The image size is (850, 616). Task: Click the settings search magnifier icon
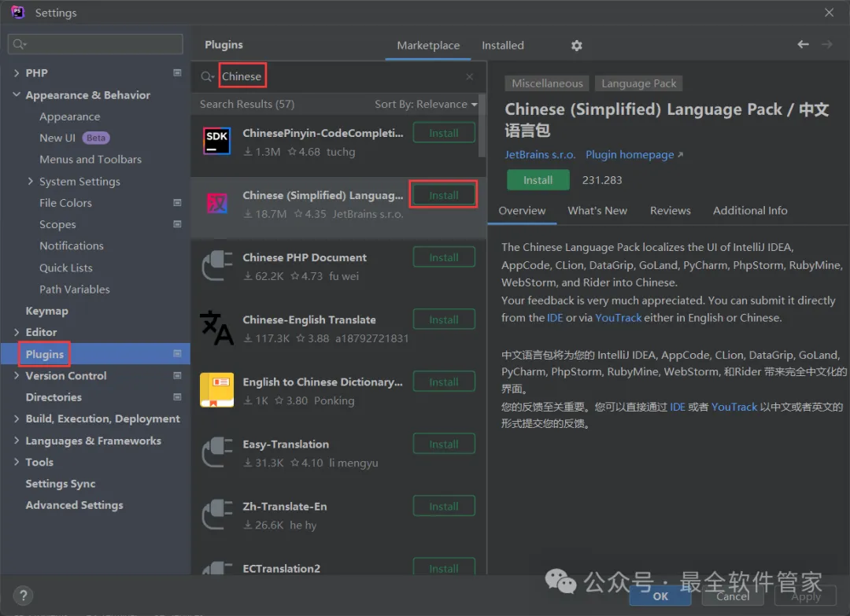[19, 44]
